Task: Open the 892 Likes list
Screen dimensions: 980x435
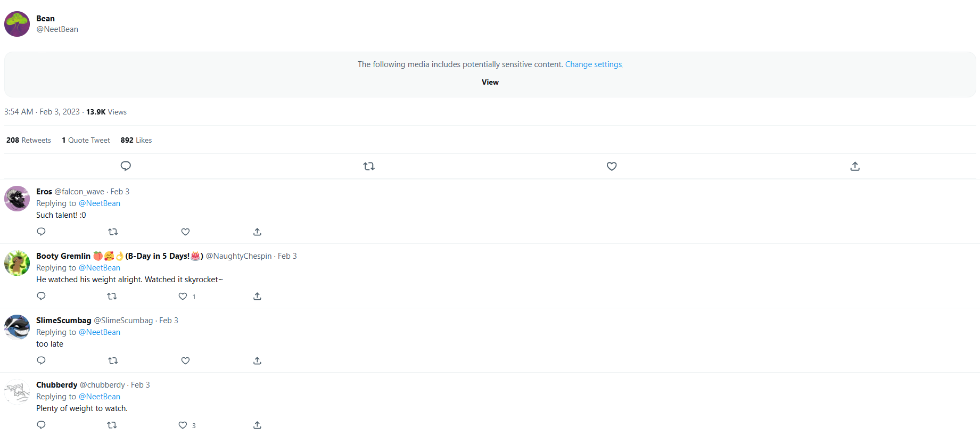Action: (x=136, y=140)
